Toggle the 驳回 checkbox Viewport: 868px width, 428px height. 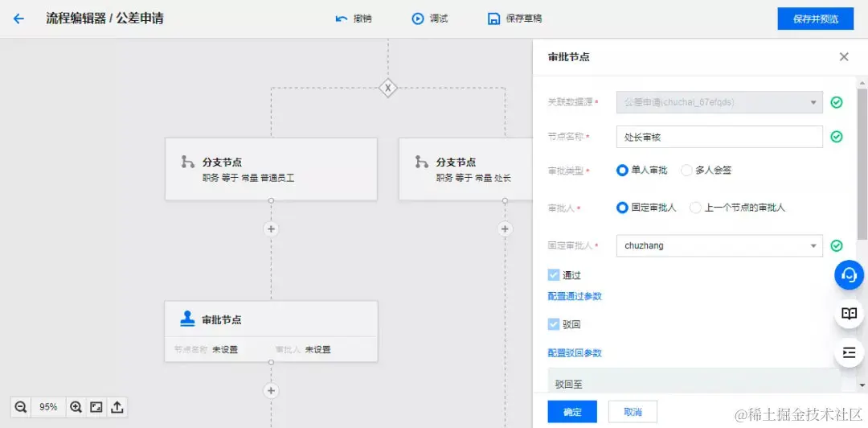[x=553, y=324]
